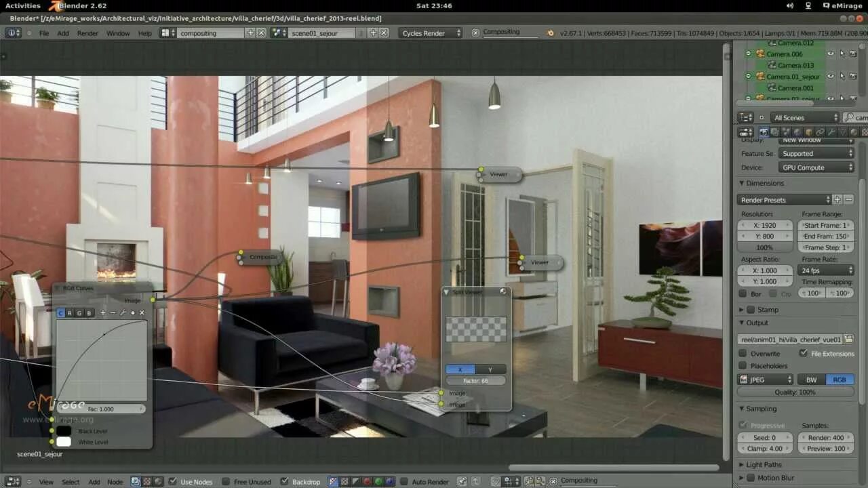The height and width of the screenshot is (488, 868).
Task: Open the 24 fps frame rate dropdown
Action: (827, 270)
